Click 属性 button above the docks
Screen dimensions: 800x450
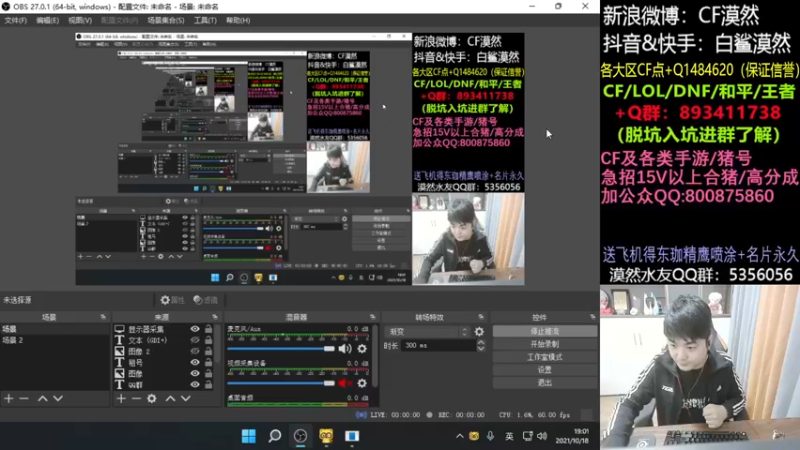(x=172, y=300)
